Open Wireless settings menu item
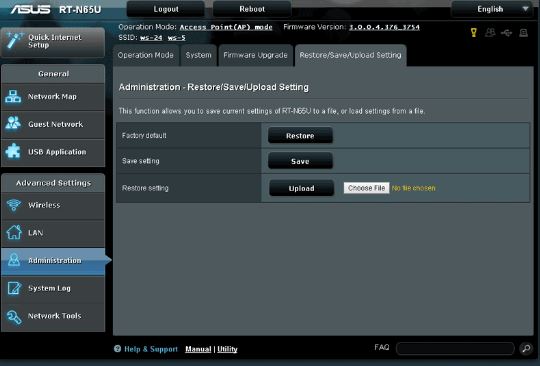 click(53, 205)
